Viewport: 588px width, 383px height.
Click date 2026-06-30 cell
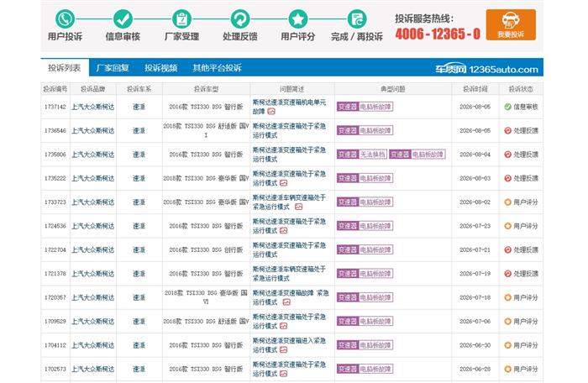[x=475, y=345]
